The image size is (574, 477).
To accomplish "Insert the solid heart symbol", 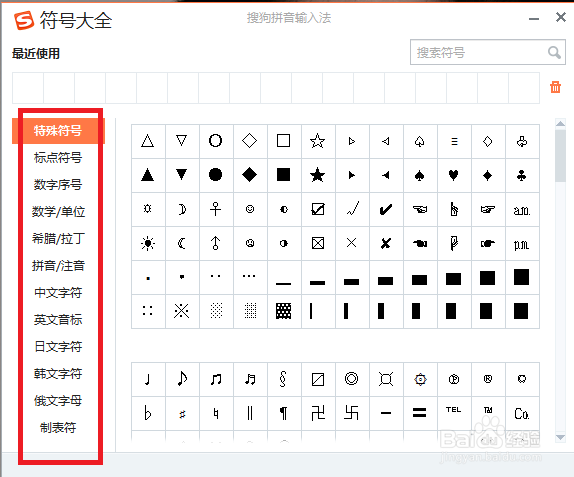I will (454, 175).
